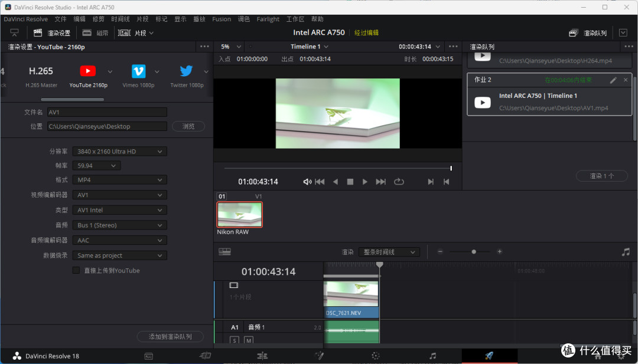The height and width of the screenshot is (364, 638).
Task: Open the MP4 format dropdown
Action: point(119,180)
